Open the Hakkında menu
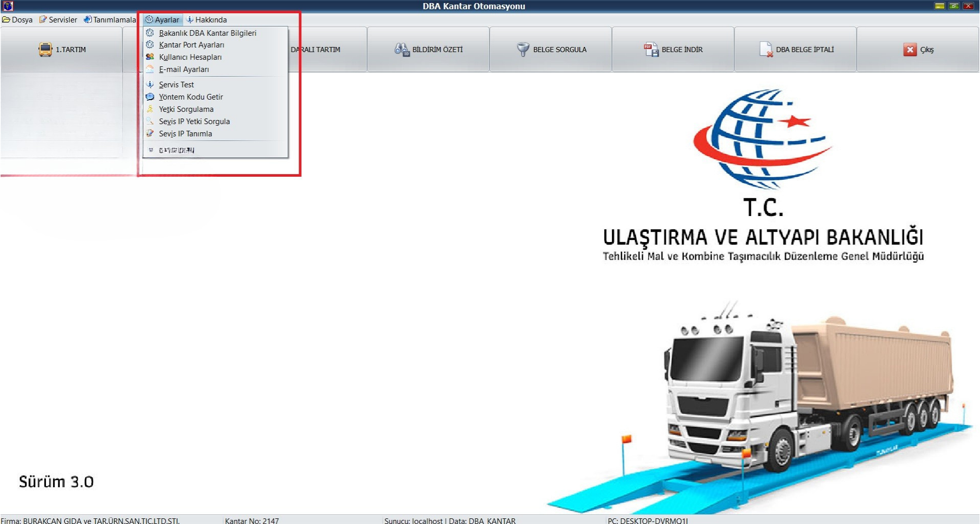 click(207, 20)
